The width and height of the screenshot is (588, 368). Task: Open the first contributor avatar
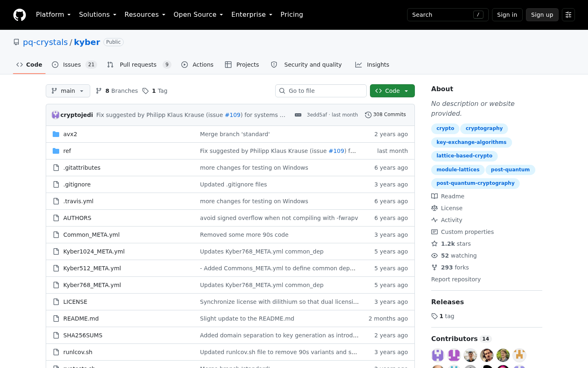438,355
